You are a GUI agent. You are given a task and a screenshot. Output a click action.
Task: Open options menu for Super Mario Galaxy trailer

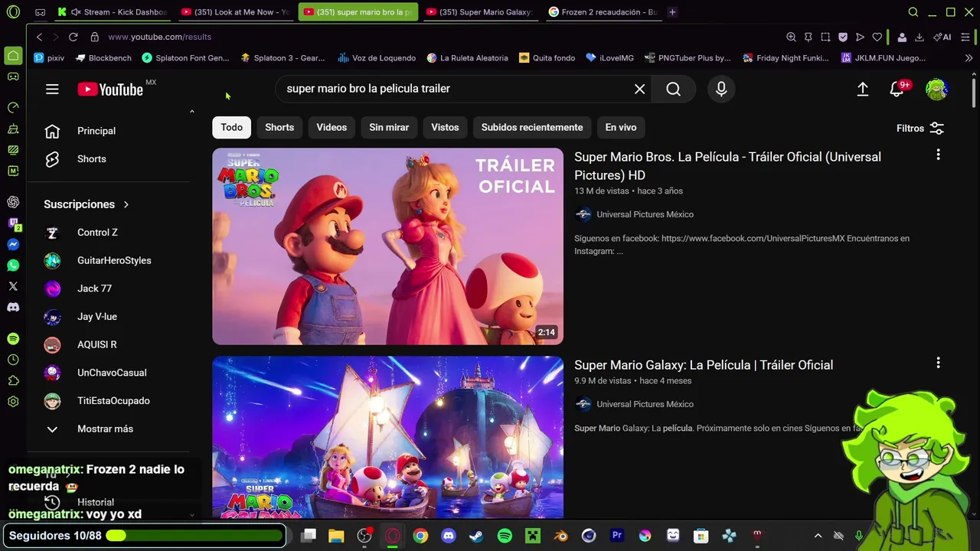point(938,364)
